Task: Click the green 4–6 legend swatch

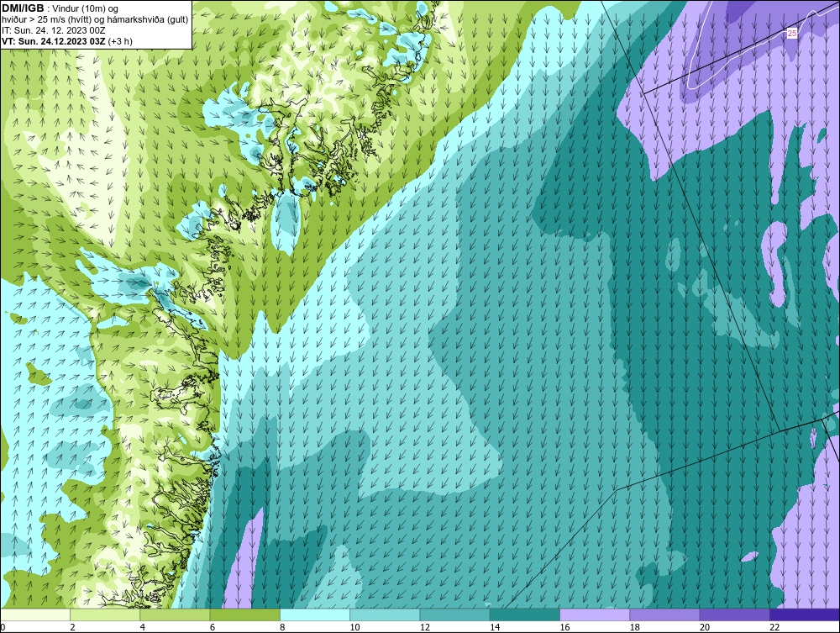Action: point(175,615)
